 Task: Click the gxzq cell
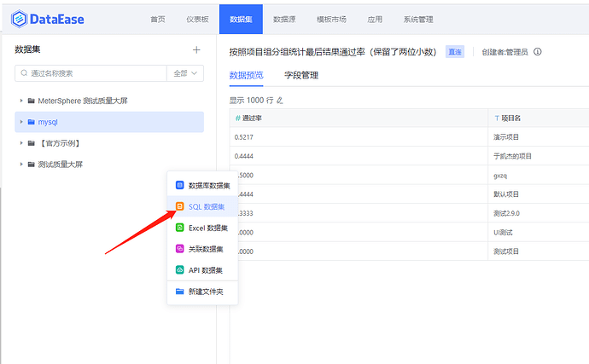click(539, 176)
